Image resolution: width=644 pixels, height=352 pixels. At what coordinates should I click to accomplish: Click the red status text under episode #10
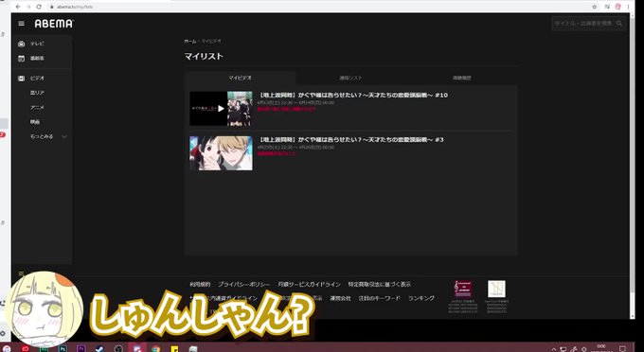click(286, 109)
